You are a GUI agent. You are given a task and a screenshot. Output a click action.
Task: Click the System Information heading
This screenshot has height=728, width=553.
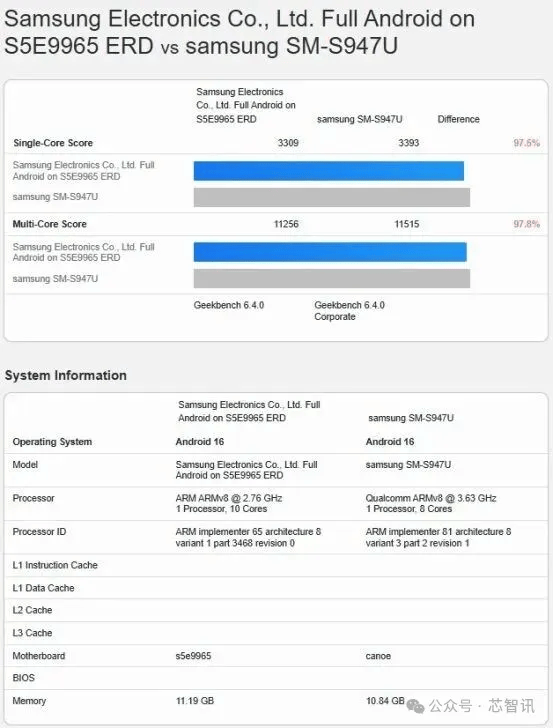65,375
